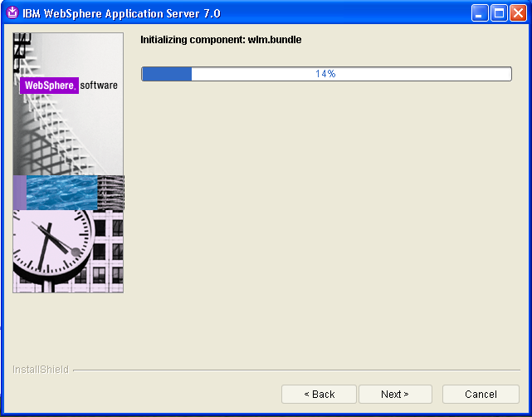Close the WebSphere installer window
Screen dimensions: 532x417
click(519, 13)
